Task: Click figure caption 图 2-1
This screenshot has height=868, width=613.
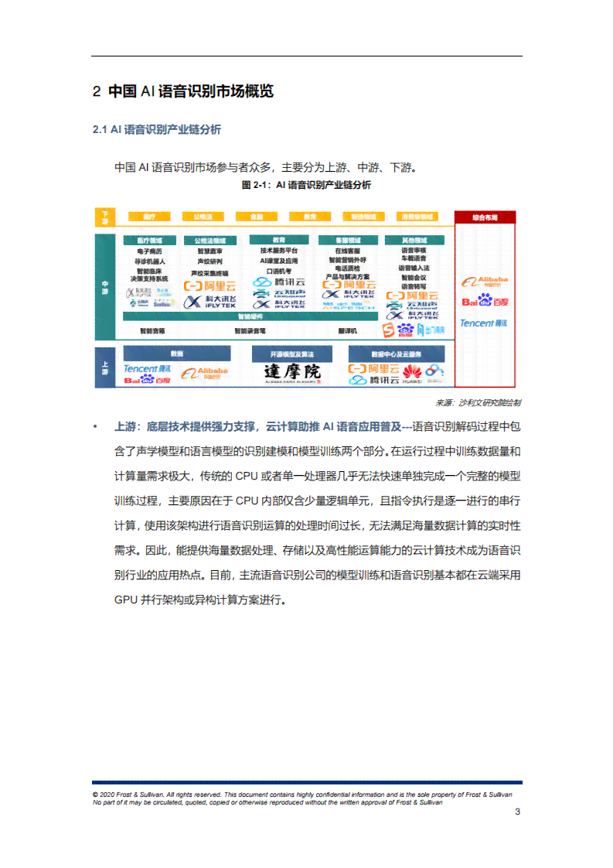Action: click(306, 185)
